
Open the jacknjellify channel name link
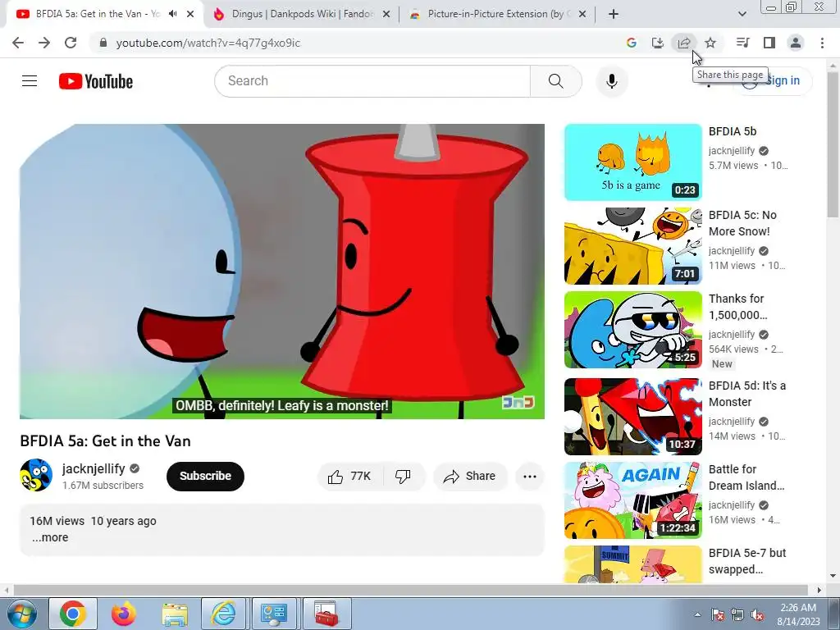pos(94,468)
